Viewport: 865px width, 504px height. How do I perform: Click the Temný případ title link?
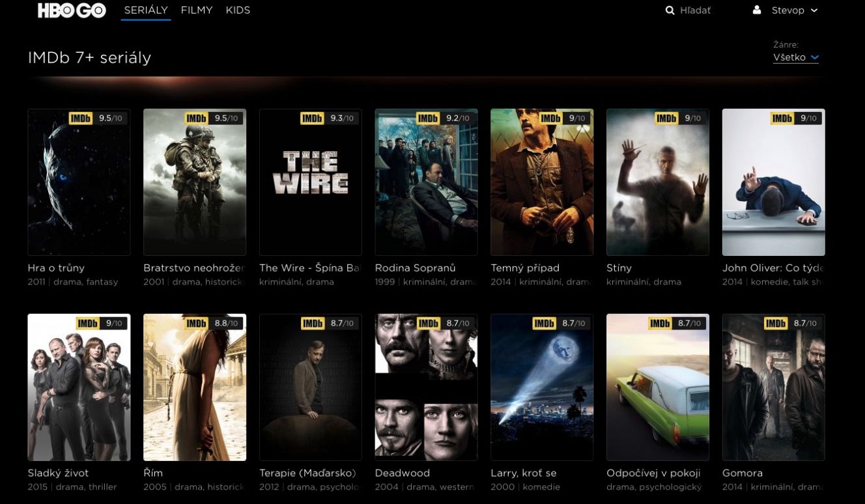click(x=525, y=268)
